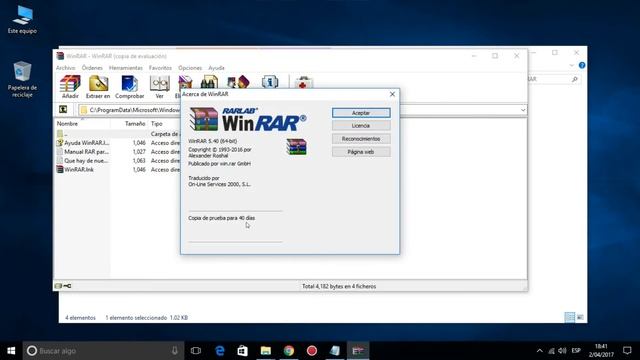
Task: Click the microphone icon in search box
Action: coord(175,351)
